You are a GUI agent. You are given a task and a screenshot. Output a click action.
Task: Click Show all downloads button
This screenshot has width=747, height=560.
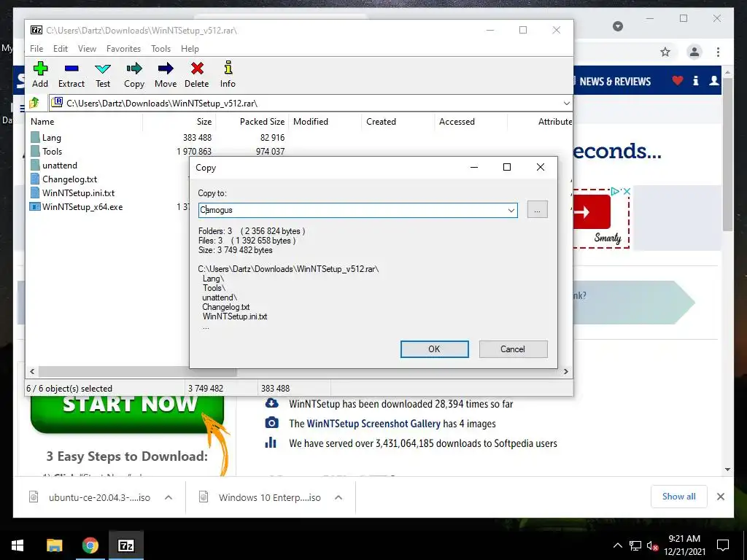click(679, 497)
